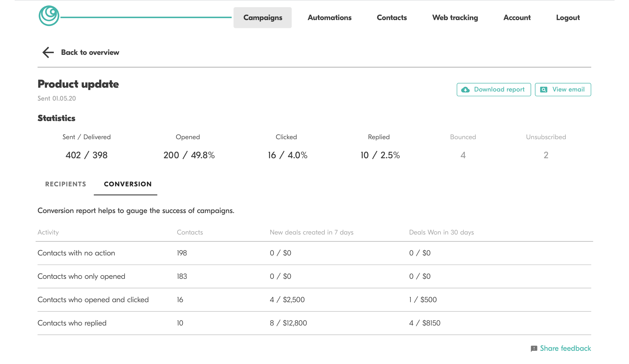
Task: Click the Share feedback link
Action: pyautogui.click(x=565, y=348)
